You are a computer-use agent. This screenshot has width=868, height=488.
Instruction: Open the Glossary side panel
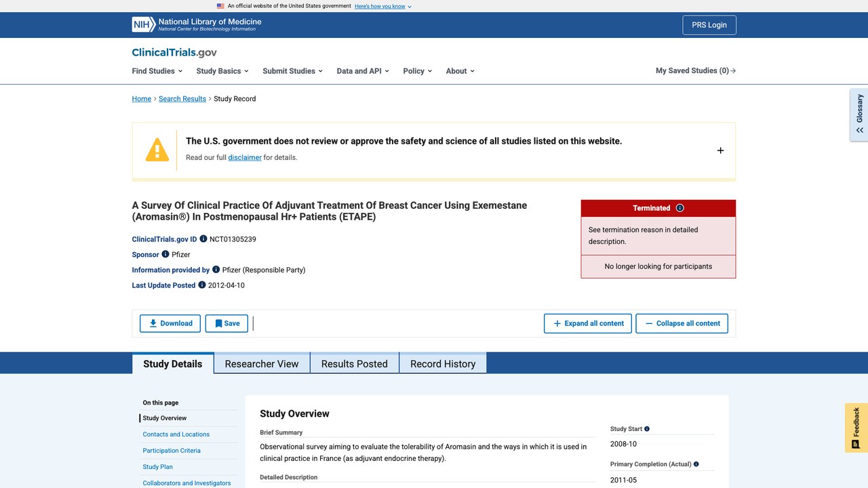pyautogui.click(x=859, y=115)
